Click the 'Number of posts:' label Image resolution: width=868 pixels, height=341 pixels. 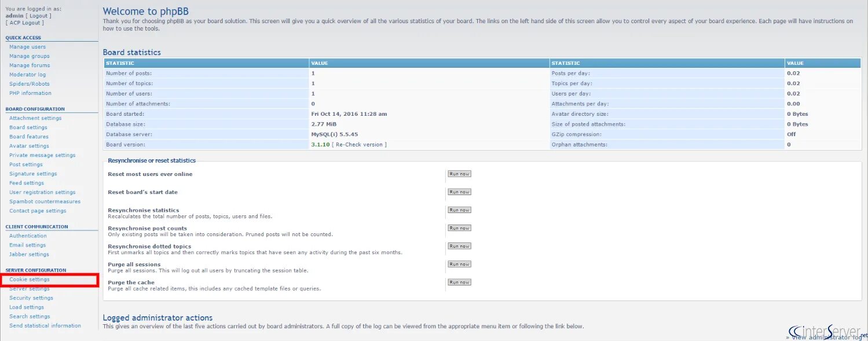129,74
